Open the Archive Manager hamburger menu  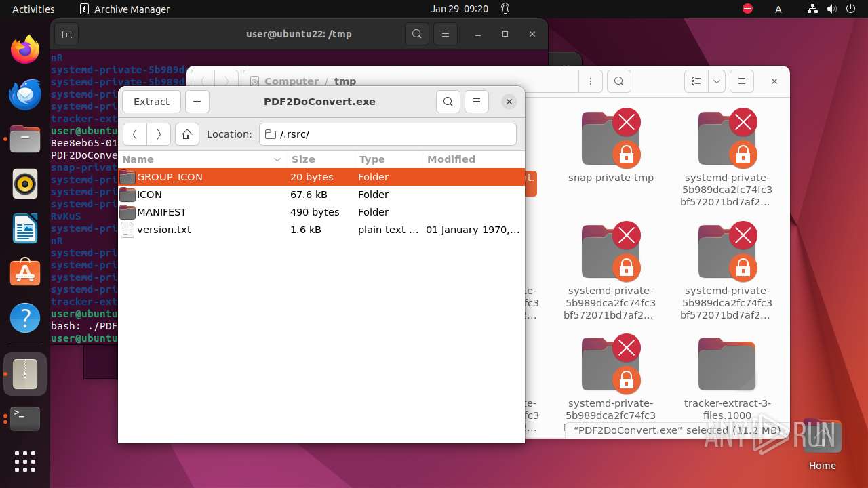(x=477, y=102)
